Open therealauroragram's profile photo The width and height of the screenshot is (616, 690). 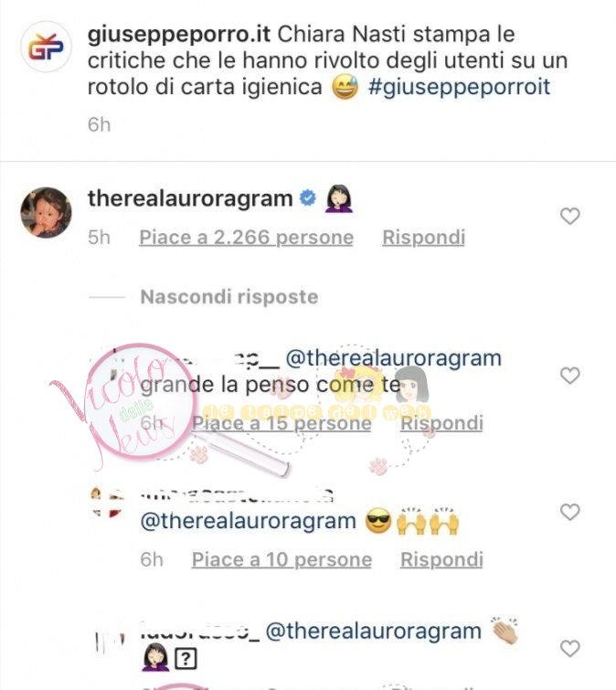coord(47,213)
